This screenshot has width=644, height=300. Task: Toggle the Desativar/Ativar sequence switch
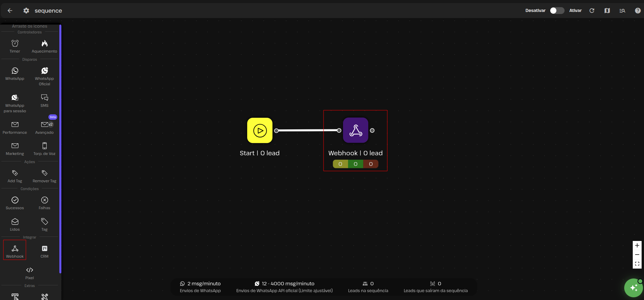click(x=557, y=11)
